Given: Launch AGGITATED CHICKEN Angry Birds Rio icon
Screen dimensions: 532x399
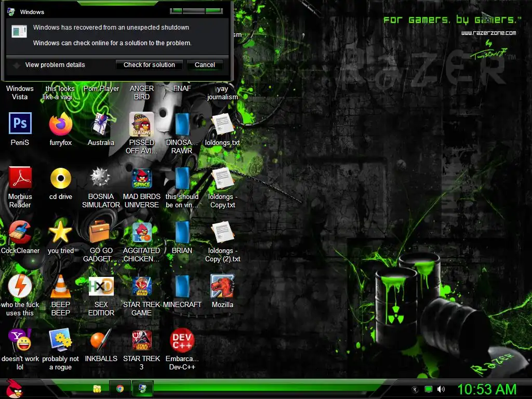Looking at the screenshot, I should click(x=142, y=232).
